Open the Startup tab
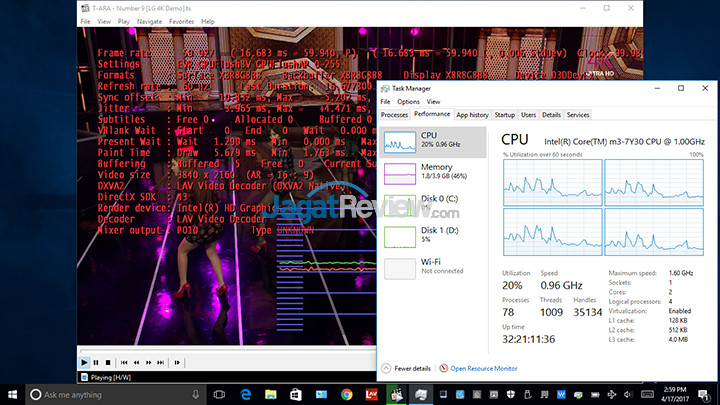The image size is (720, 405). point(505,115)
